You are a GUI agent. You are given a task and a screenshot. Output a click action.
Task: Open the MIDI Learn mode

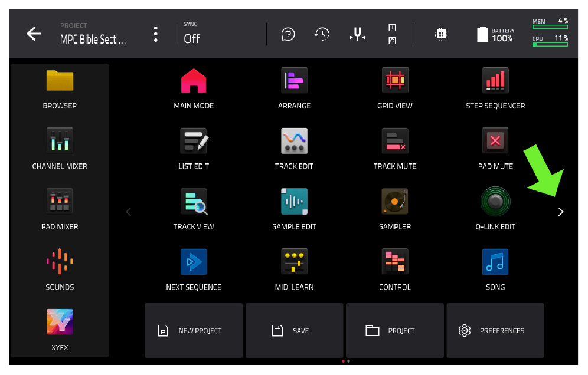(x=294, y=261)
